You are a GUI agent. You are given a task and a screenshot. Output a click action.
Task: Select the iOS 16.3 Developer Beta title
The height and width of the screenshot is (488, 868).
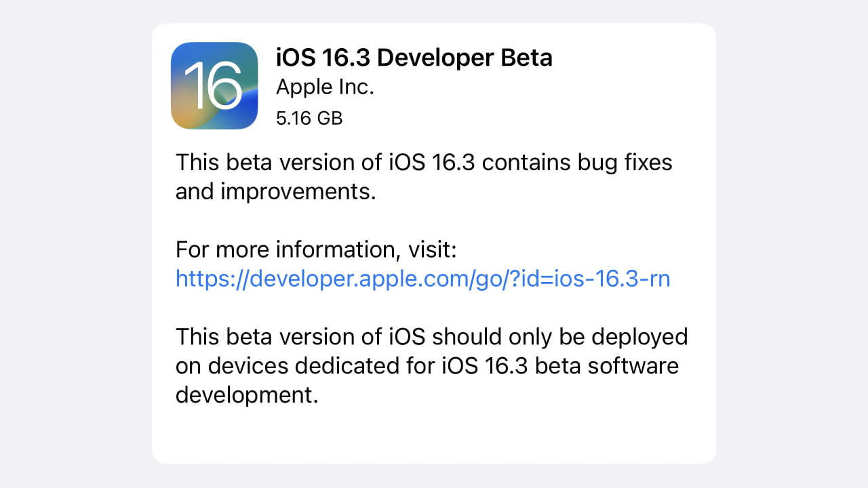click(x=414, y=58)
